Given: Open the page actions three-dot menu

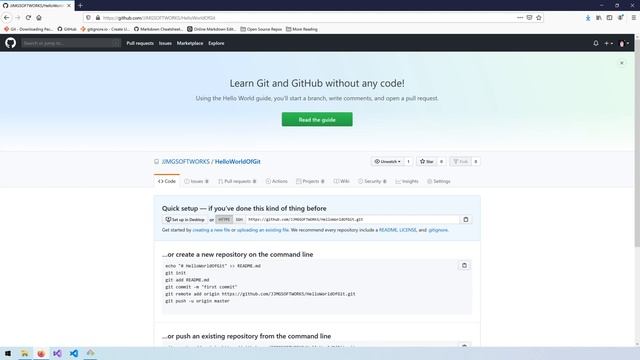Looking at the screenshot, I should pyautogui.click(x=520, y=18).
